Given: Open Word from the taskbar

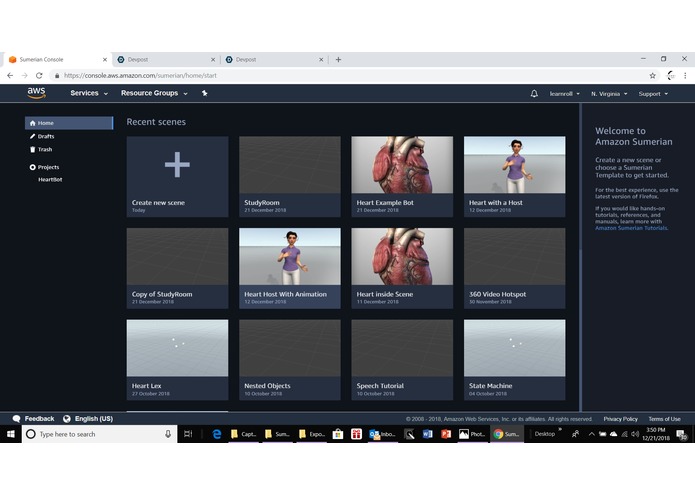Looking at the screenshot, I should pyautogui.click(x=427, y=434).
